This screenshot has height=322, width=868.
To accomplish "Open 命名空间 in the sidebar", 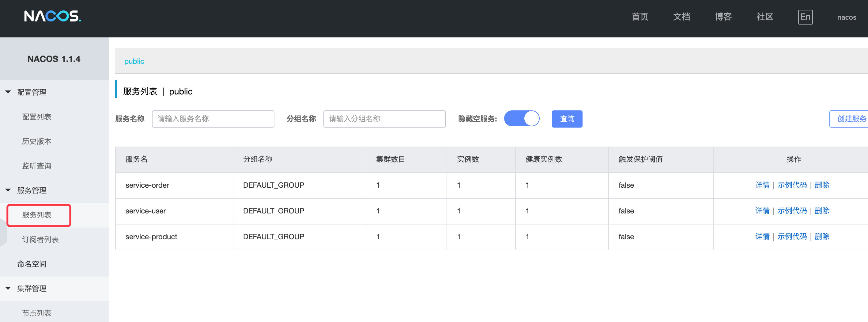I will click(x=32, y=264).
